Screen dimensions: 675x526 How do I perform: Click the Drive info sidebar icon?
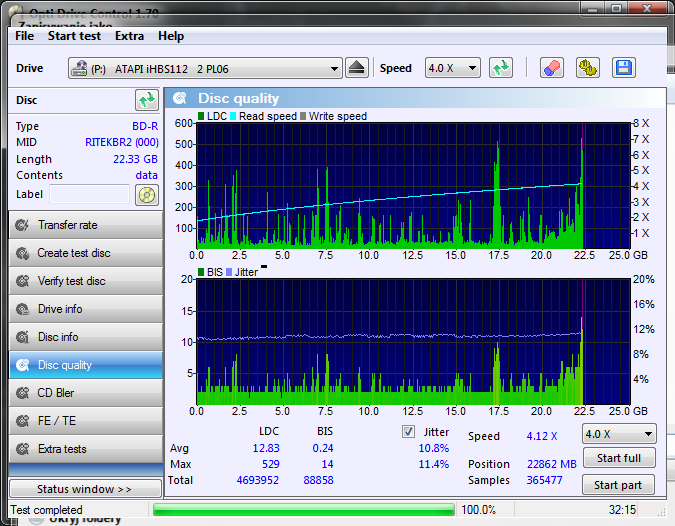click(x=22, y=309)
